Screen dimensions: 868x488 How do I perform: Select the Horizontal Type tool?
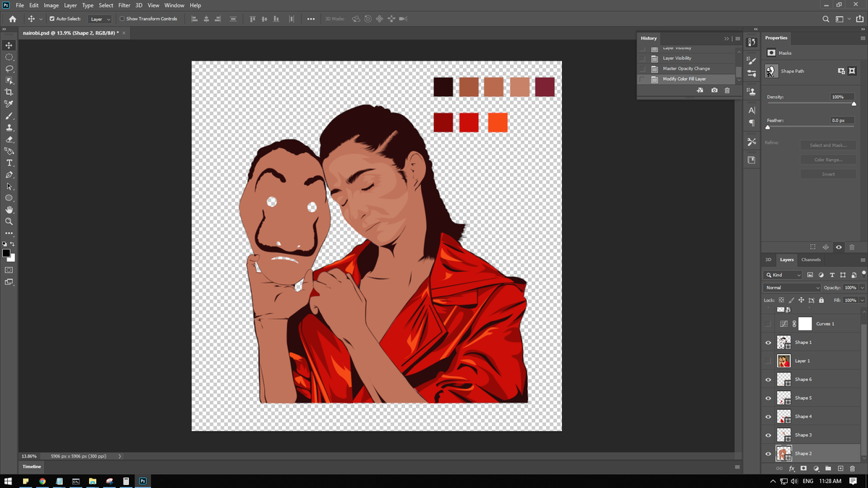tap(9, 163)
